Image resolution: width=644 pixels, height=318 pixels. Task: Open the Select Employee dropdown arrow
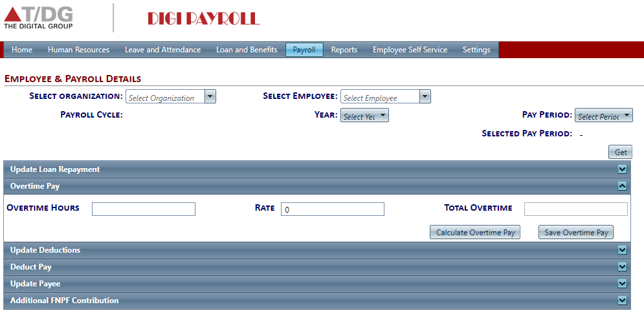click(425, 97)
